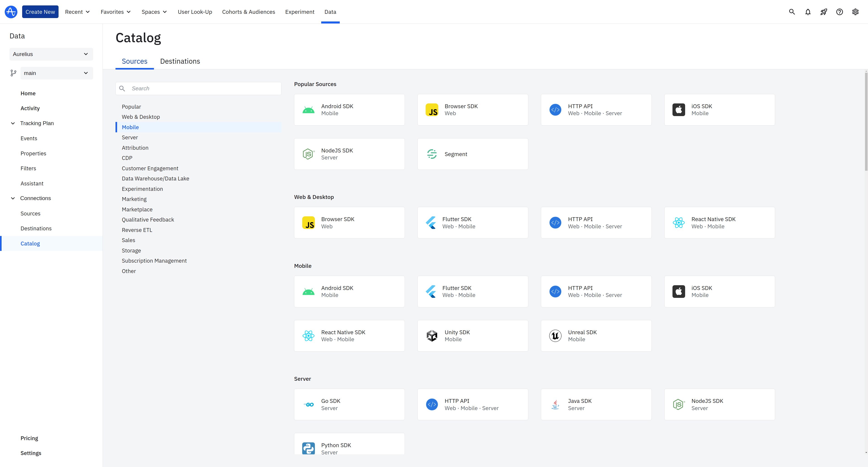The width and height of the screenshot is (868, 467).
Task: Select Subscription Management category
Action: point(154,261)
